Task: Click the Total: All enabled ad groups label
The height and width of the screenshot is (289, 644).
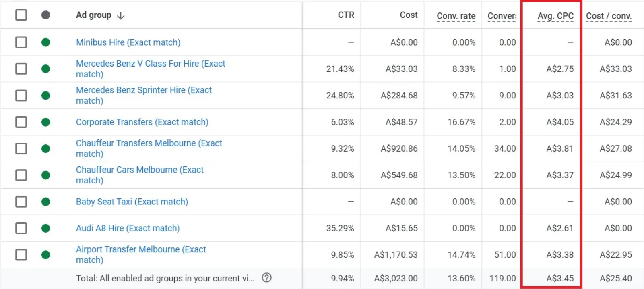Action: 165,278
